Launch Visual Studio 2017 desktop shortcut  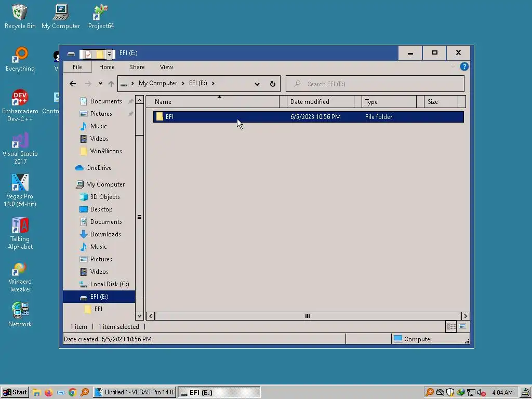[20, 149]
